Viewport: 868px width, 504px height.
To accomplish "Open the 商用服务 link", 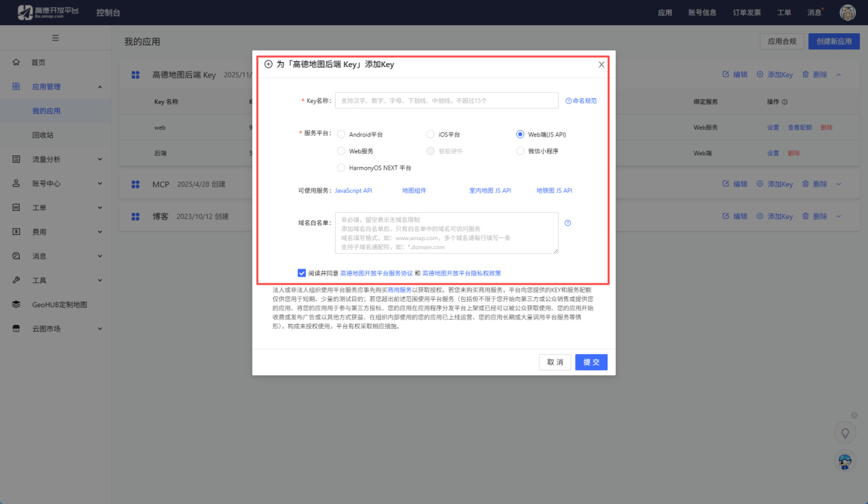I will [x=399, y=288].
